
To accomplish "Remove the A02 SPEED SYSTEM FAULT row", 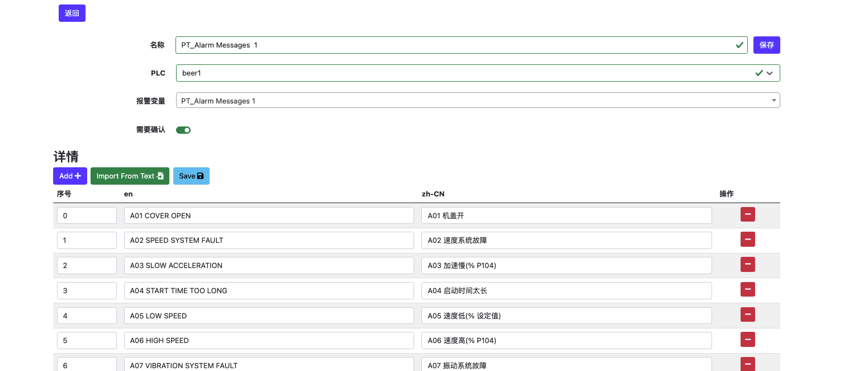I will [747, 239].
